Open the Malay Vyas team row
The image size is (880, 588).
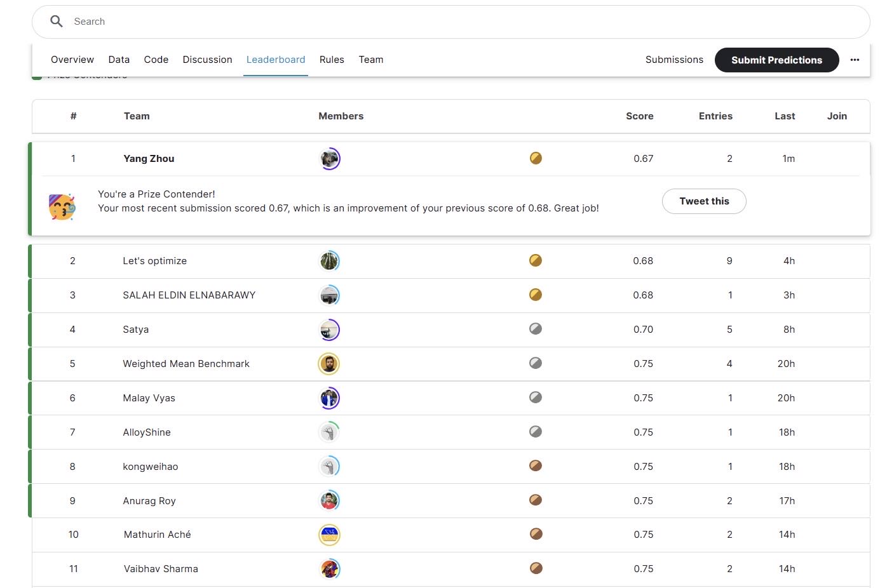pos(450,398)
